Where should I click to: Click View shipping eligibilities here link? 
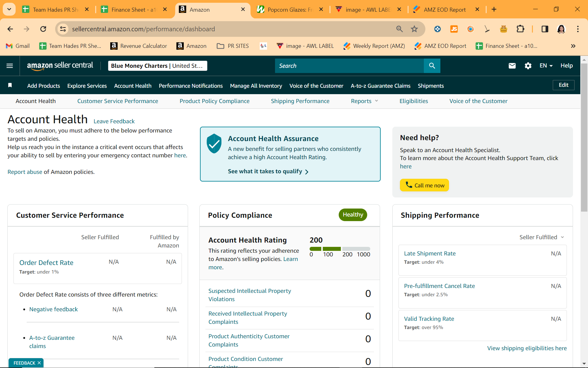click(x=527, y=348)
